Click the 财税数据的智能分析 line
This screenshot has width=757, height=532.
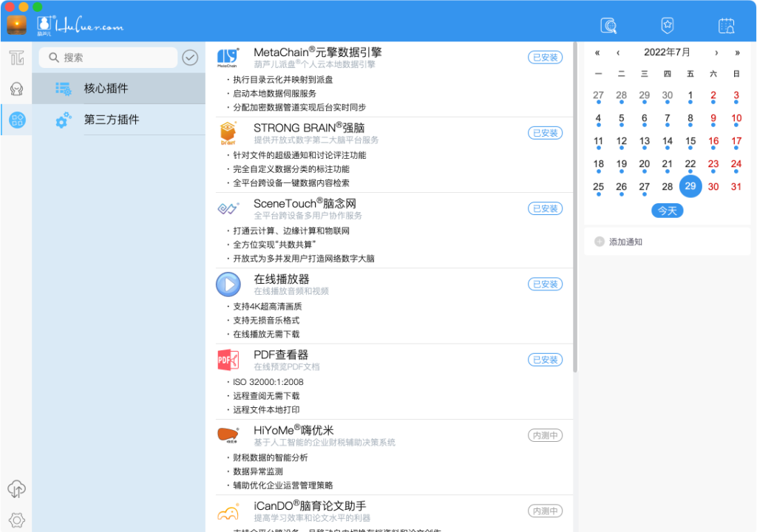(x=271, y=457)
